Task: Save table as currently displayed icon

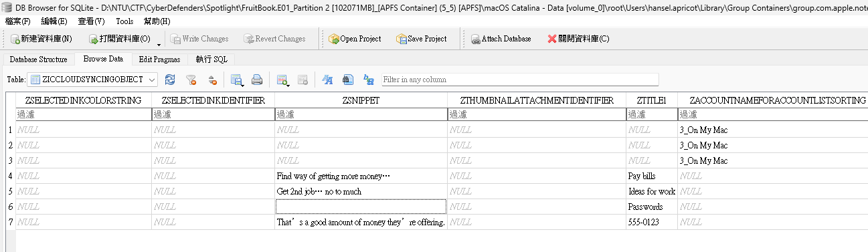Action: click(237, 80)
